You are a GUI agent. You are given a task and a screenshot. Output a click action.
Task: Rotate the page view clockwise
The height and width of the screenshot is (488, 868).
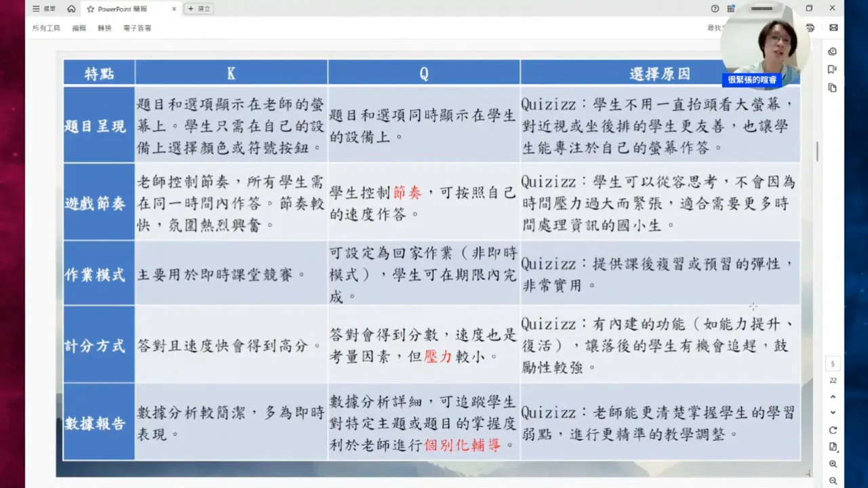coord(833,430)
